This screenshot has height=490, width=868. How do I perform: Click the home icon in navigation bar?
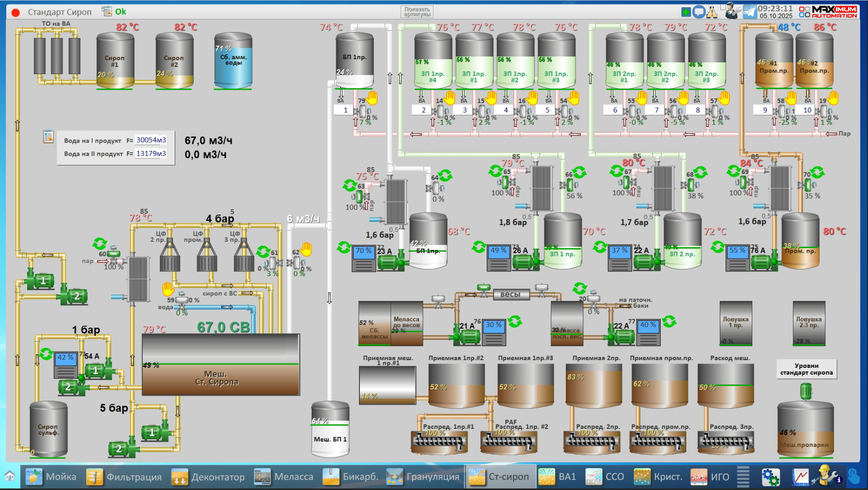point(10,476)
